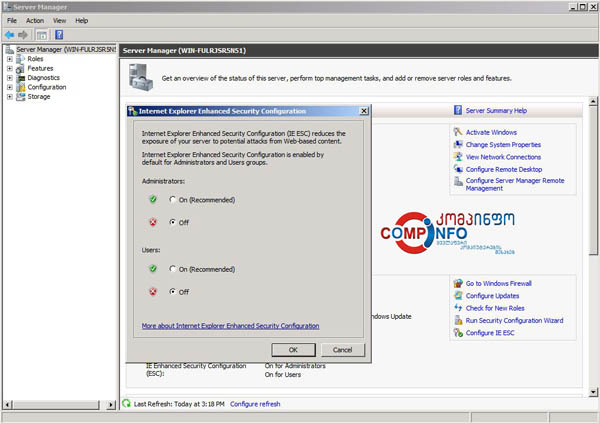Open the Help menu
The height and width of the screenshot is (424, 600).
[82, 21]
